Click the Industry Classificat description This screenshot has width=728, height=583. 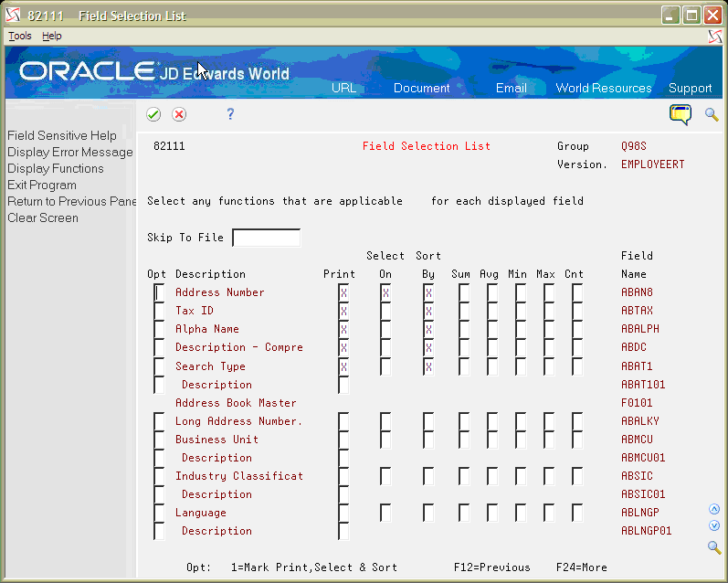[x=239, y=476]
